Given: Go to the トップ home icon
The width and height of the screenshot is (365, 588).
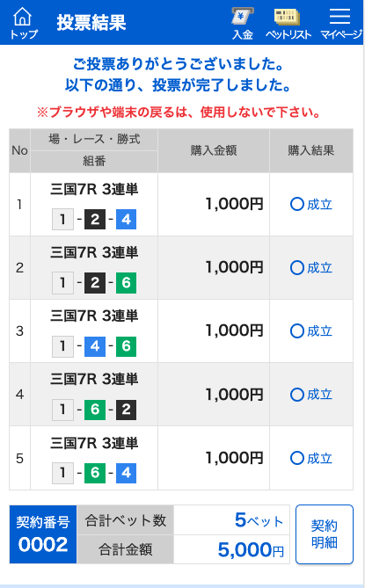Looking at the screenshot, I should [23, 23].
